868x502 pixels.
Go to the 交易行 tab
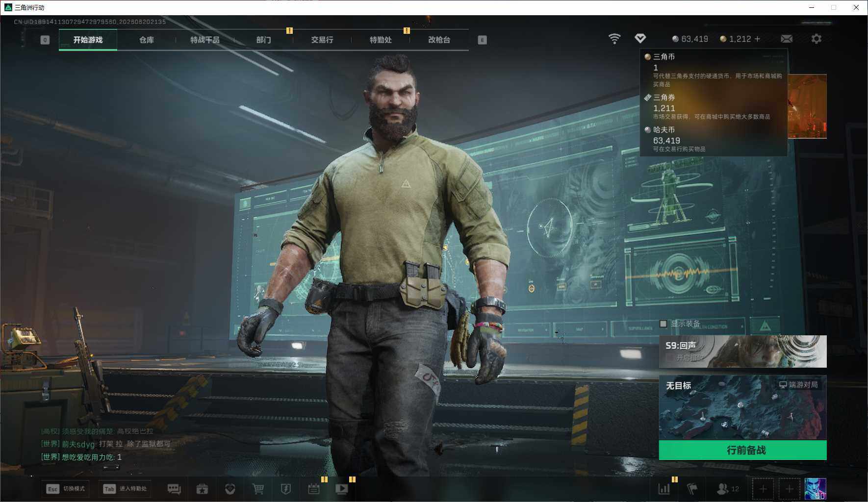(322, 40)
